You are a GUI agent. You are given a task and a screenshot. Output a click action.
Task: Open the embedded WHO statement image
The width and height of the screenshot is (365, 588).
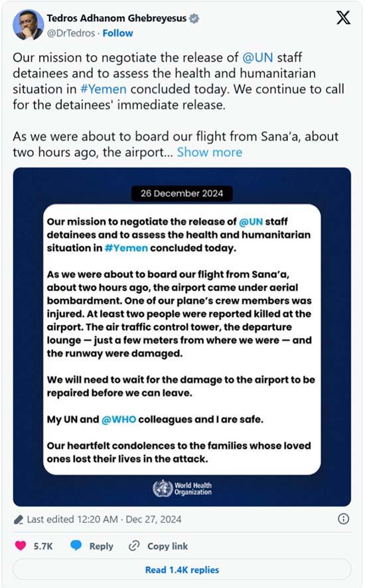pyautogui.click(x=182, y=337)
